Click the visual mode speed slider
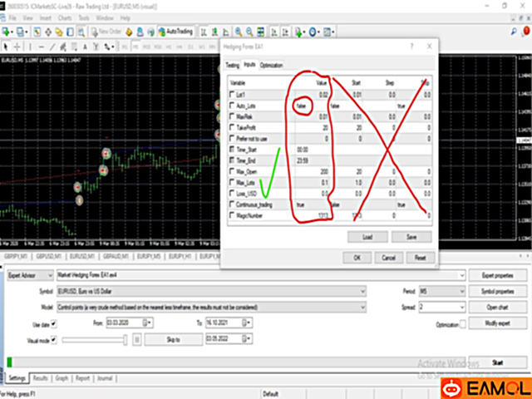532x399 pixels. [95, 339]
